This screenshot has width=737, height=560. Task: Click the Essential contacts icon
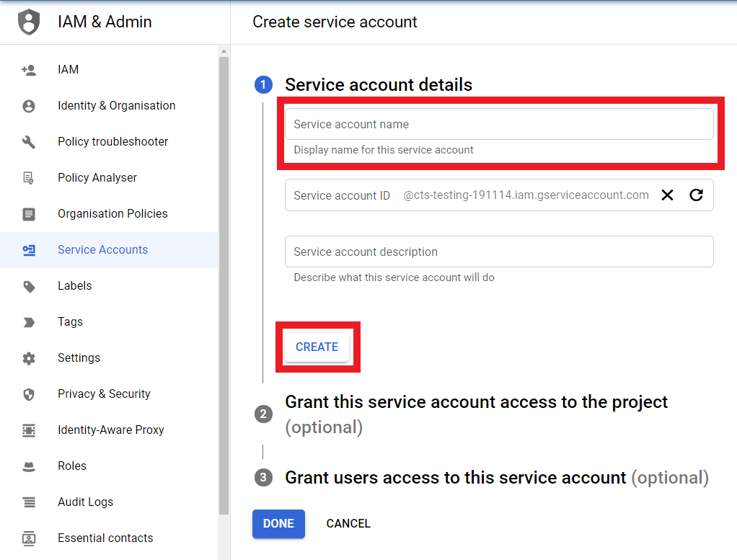click(29, 538)
